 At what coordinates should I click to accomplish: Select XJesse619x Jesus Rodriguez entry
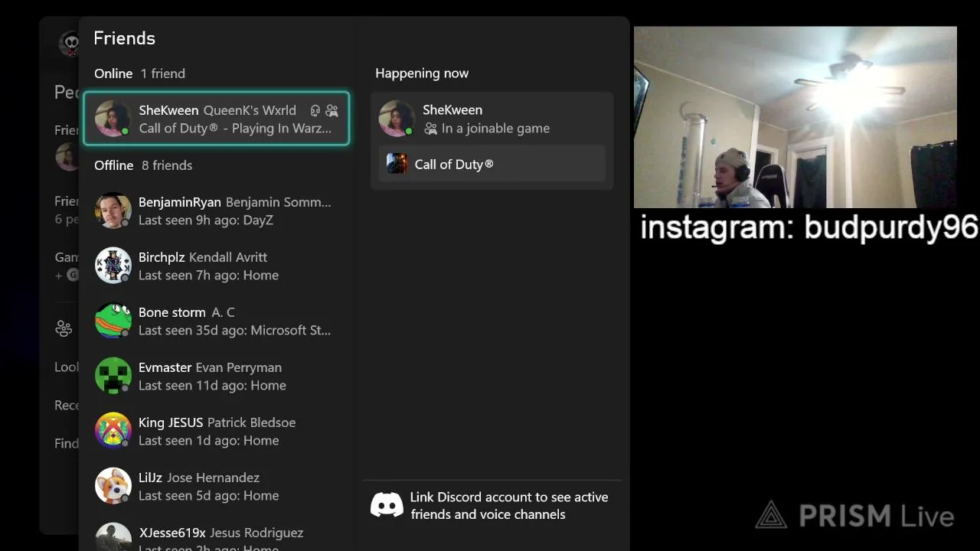216,537
